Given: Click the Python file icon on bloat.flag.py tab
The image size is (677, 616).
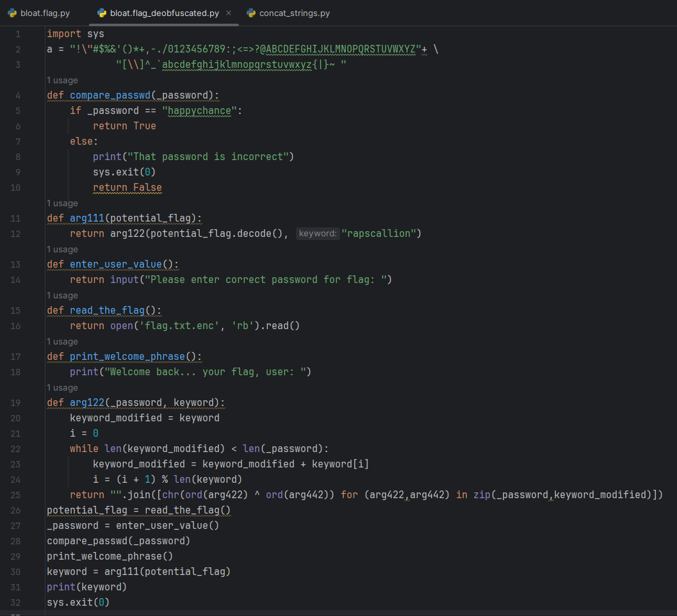Looking at the screenshot, I should 12,13.
